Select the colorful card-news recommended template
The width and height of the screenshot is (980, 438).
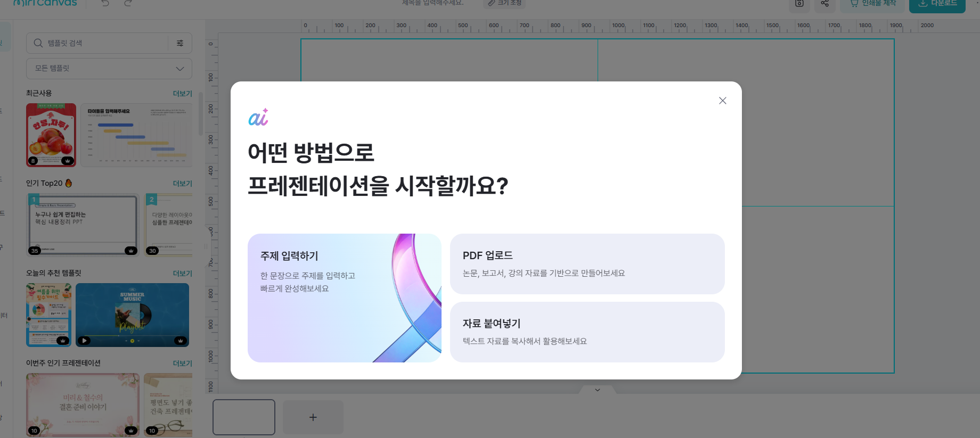point(48,315)
